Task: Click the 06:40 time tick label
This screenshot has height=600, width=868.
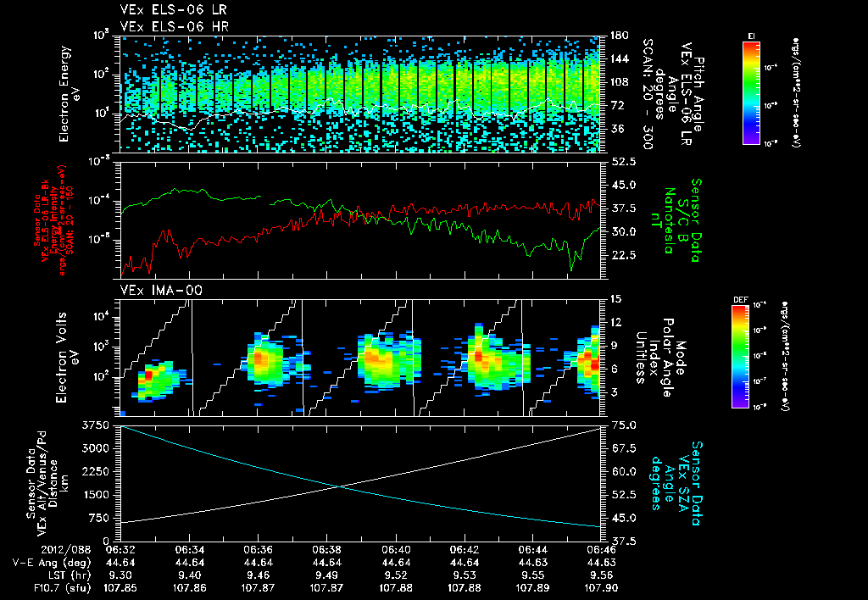Action: [395, 550]
